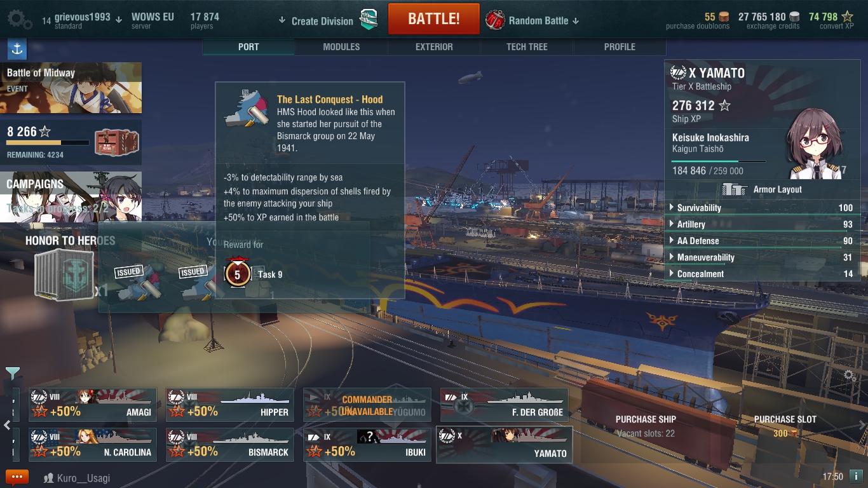The width and height of the screenshot is (868, 488).
Task: Start the match with BATTLE! button
Action: [x=433, y=19]
